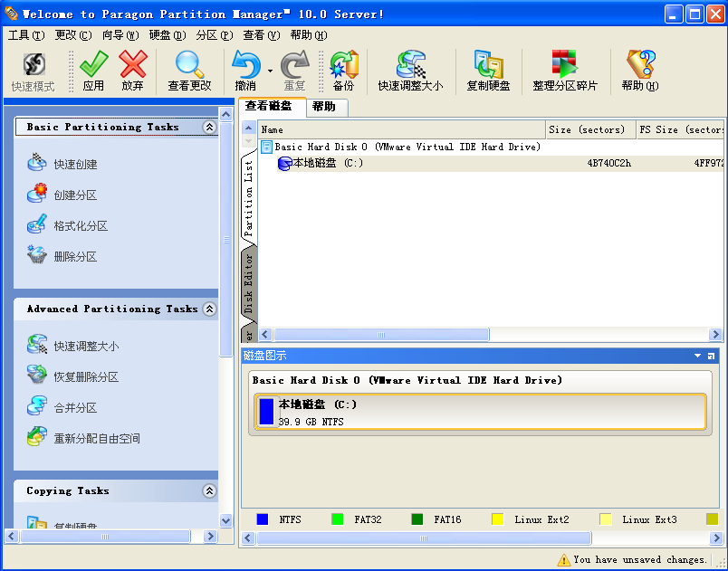Switch to the Disk View (查看磁盘) tab
This screenshot has width=728, height=571.
coord(272,106)
